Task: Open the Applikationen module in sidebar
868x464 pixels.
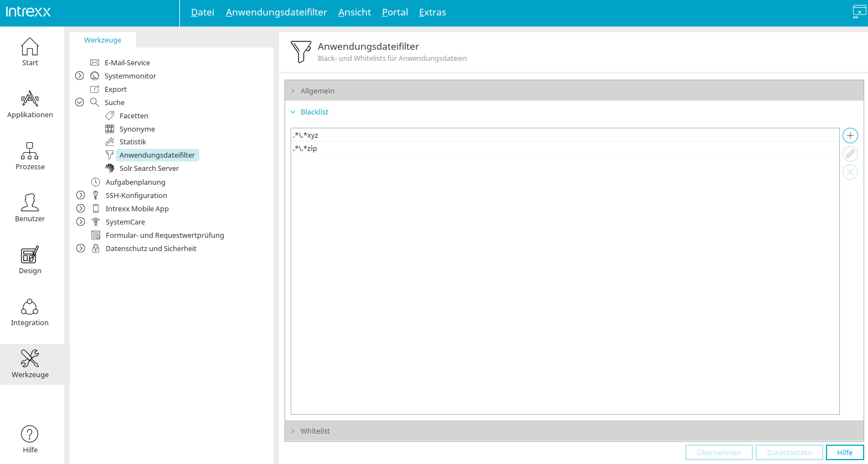Action: coord(30,103)
